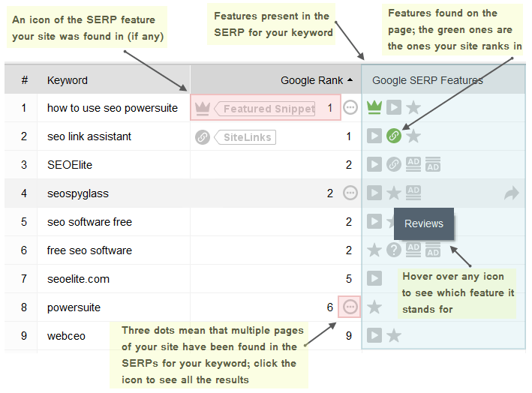Select the seospyglass keyword
The width and height of the screenshot is (532, 393).
78,193
